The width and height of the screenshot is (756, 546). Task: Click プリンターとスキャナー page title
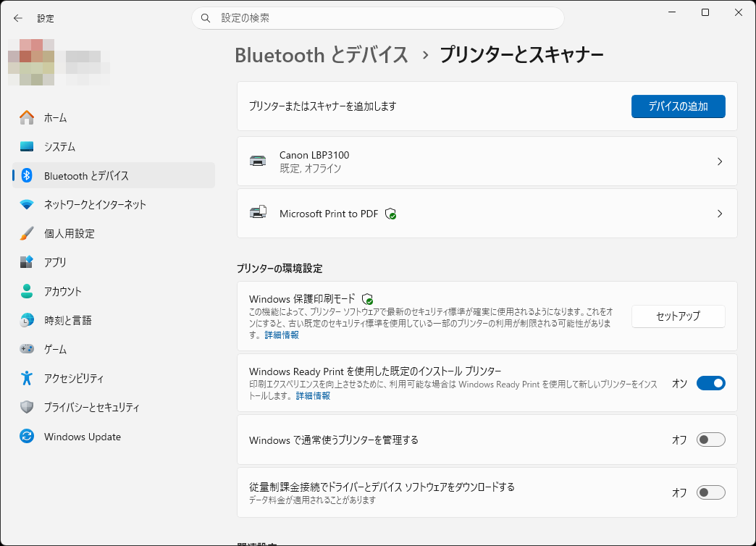[x=521, y=55]
